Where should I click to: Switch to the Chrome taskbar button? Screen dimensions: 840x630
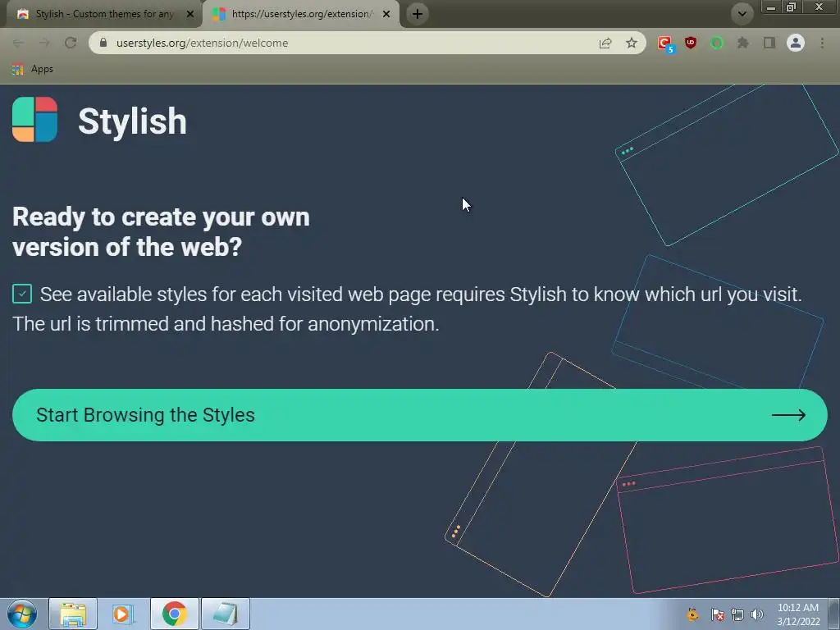click(174, 614)
